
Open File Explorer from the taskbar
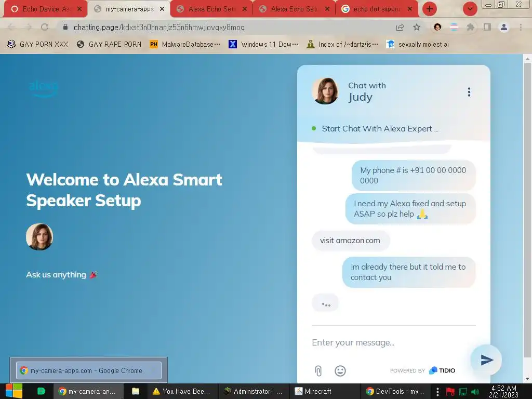coord(136,391)
